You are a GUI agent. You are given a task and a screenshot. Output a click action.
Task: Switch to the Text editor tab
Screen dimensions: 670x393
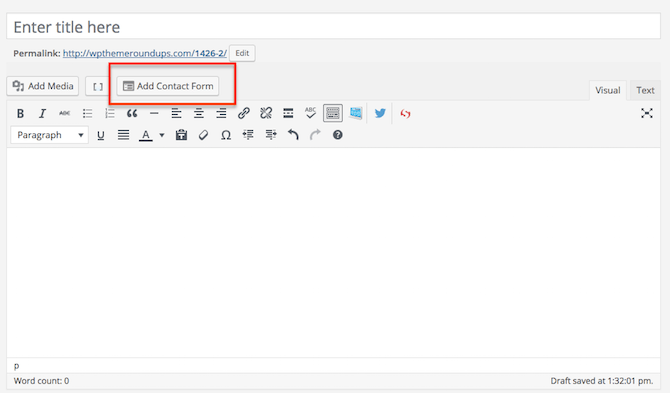645,91
